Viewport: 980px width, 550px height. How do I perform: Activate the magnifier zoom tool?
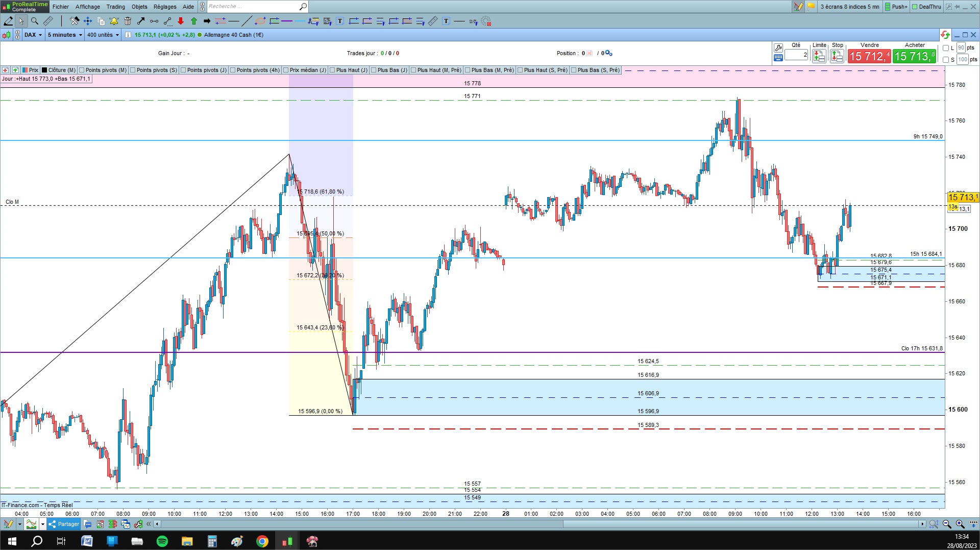coord(34,21)
